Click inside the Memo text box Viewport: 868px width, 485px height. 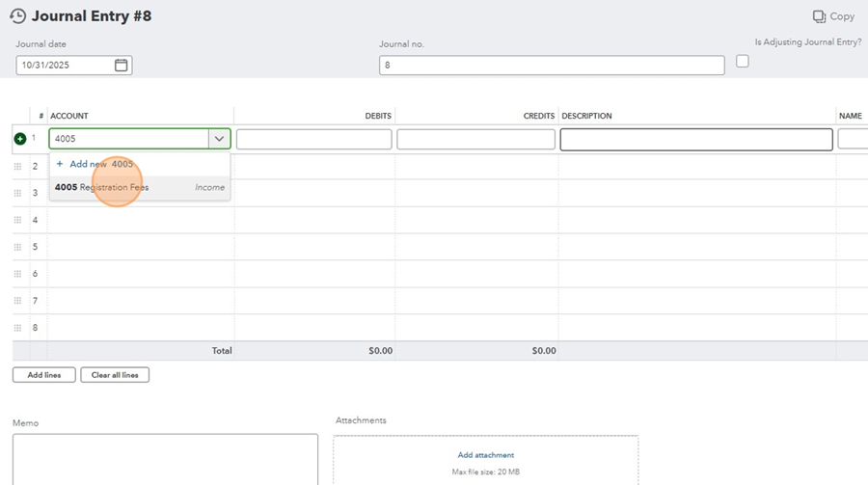click(x=165, y=459)
